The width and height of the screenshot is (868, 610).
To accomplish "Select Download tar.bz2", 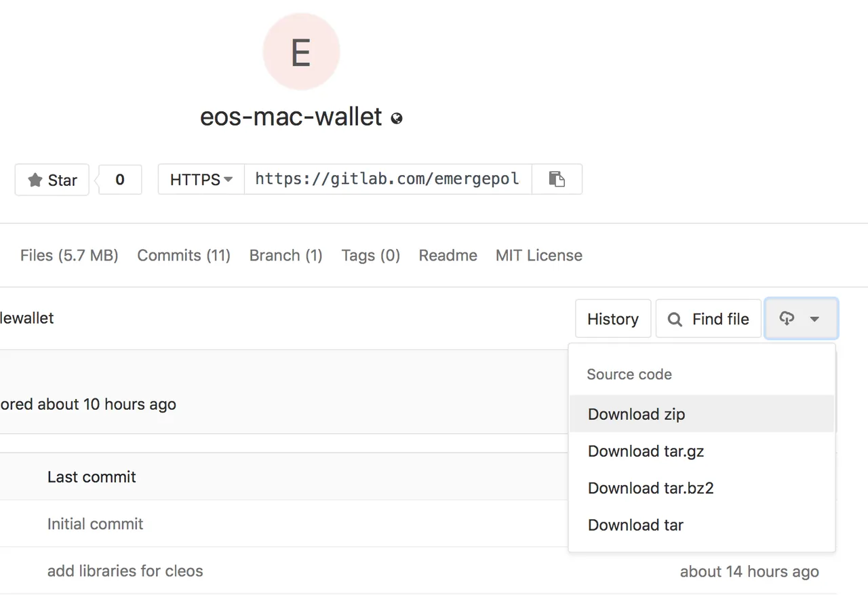I will tap(702, 488).
